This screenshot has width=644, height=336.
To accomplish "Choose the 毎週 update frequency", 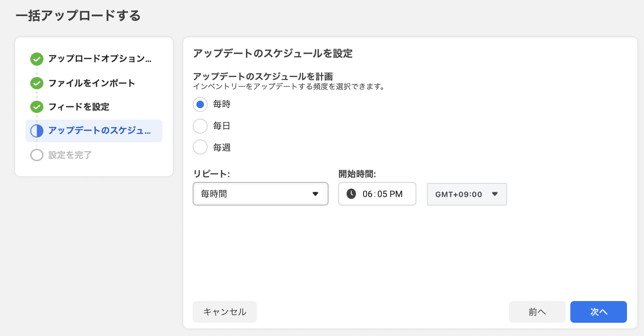I will tap(200, 147).
